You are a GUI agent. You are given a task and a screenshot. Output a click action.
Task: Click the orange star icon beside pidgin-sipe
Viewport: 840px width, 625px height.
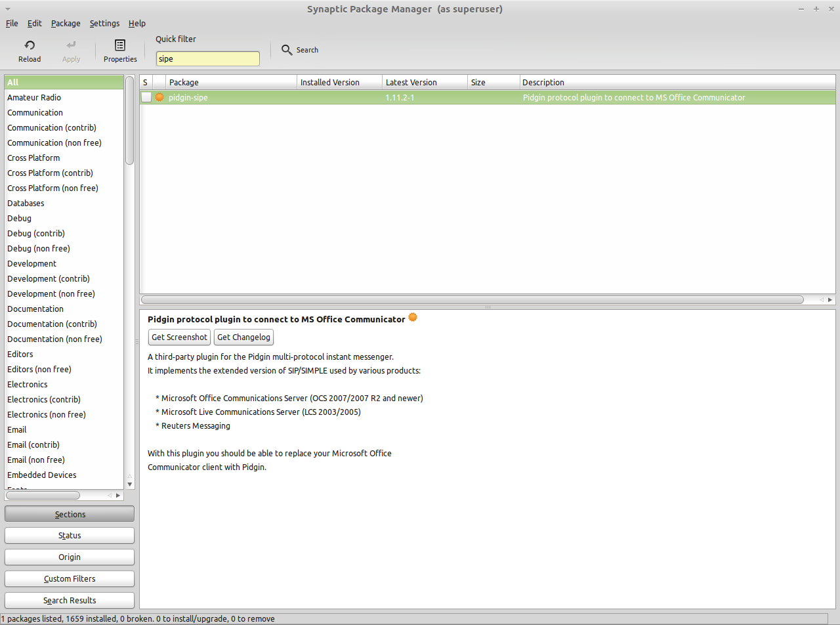[159, 97]
